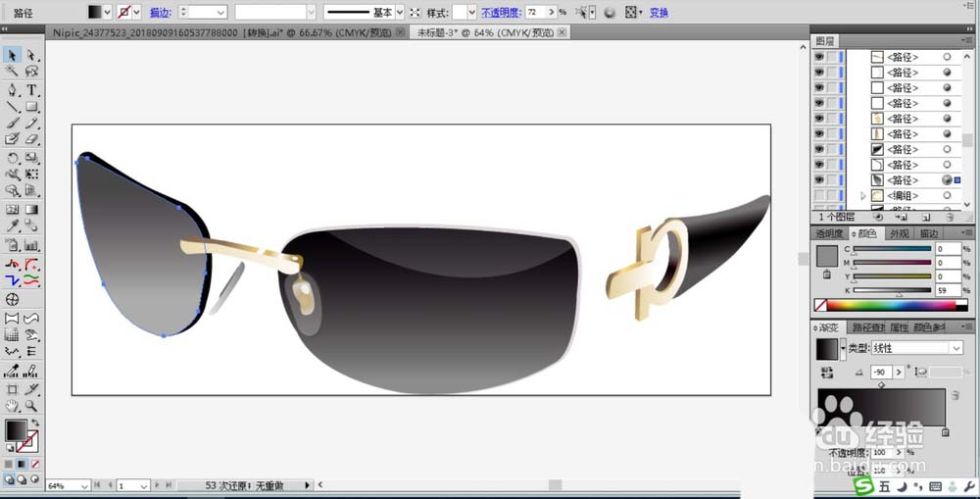Open the 属性 panel tab
Image resolution: width=980 pixels, height=499 pixels.
pyautogui.click(x=899, y=327)
